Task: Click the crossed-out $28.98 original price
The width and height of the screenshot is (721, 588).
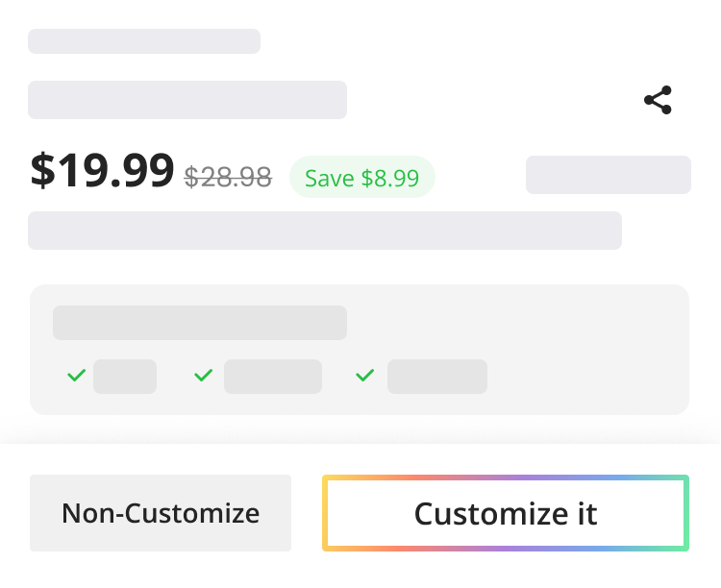Action: click(228, 177)
